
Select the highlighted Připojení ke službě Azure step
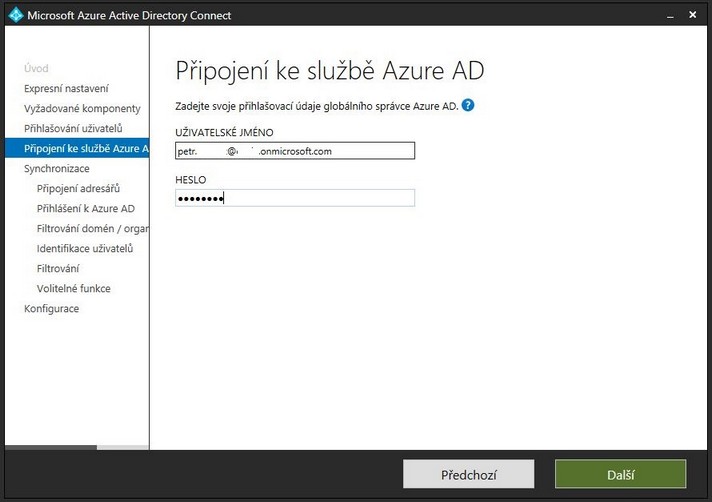[77, 148]
